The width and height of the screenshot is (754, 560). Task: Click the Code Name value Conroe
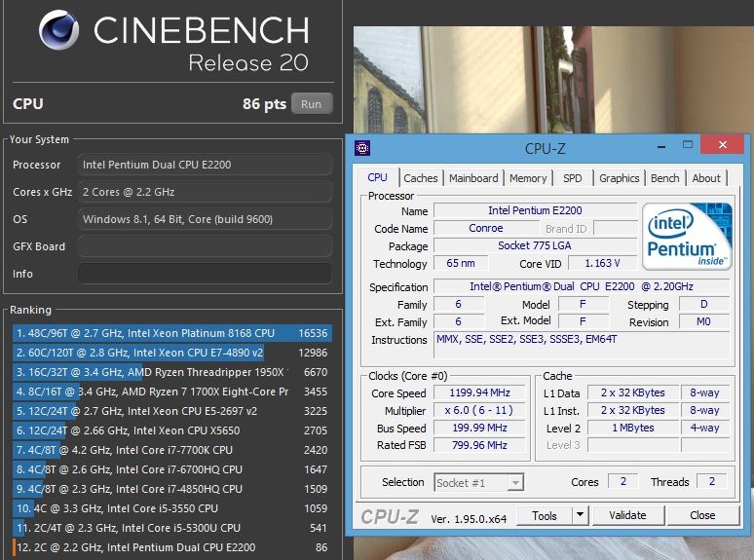pos(486,228)
